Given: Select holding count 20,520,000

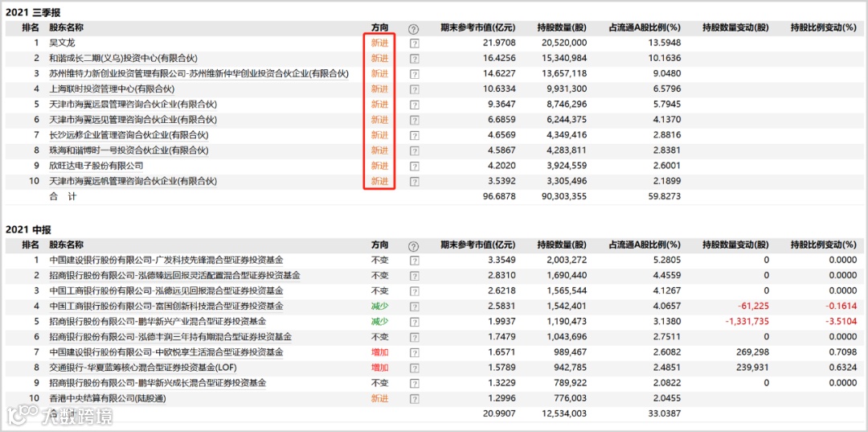Looking at the screenshot, I should tap(565, 43).
